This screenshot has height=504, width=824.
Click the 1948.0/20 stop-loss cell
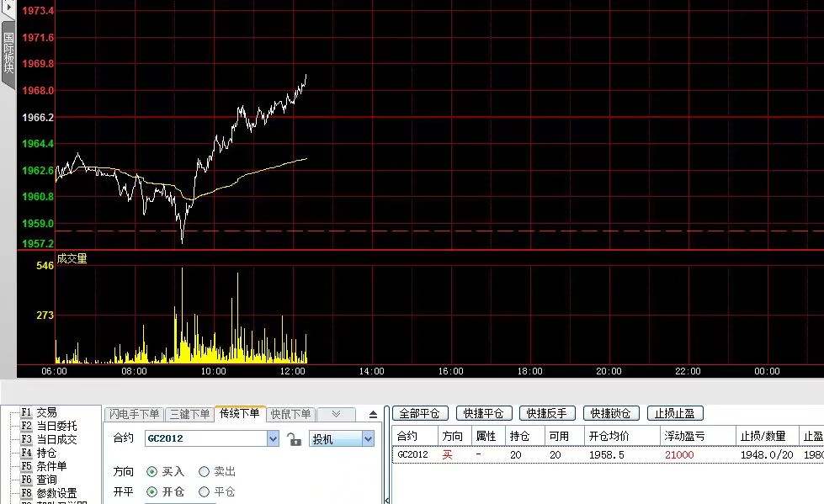pyautogui.click(x=767, y=454)
